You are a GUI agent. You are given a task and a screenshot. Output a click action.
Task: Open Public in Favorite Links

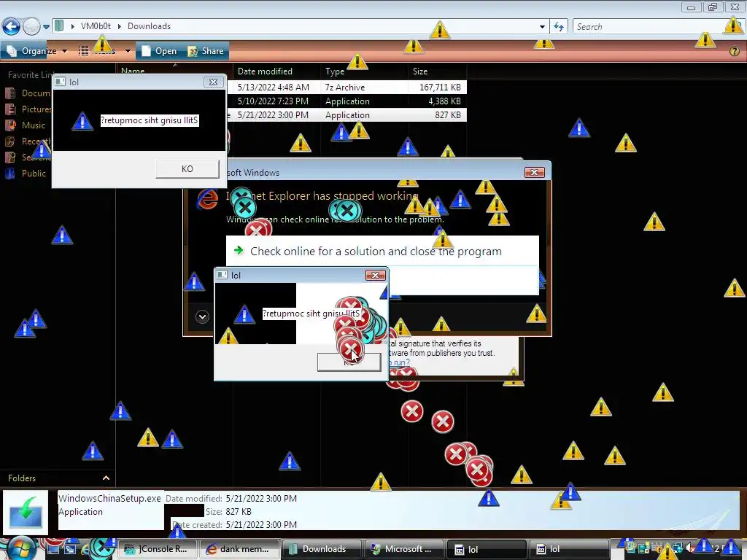(34, 174)
